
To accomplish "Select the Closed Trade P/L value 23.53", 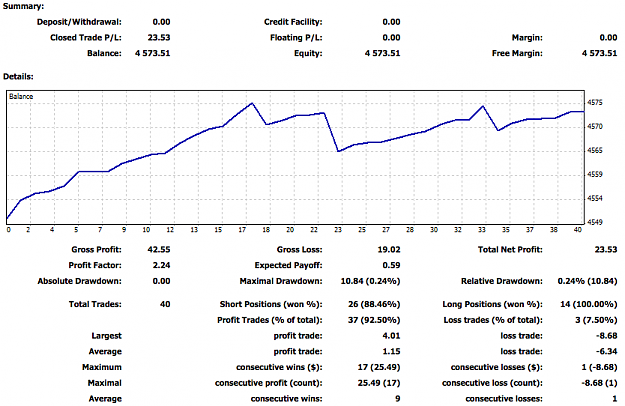I will [159, 38].
